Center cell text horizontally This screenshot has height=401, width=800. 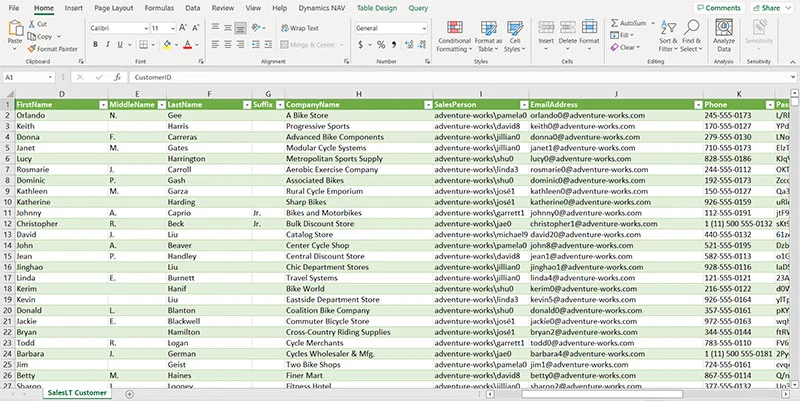point(228,45)
